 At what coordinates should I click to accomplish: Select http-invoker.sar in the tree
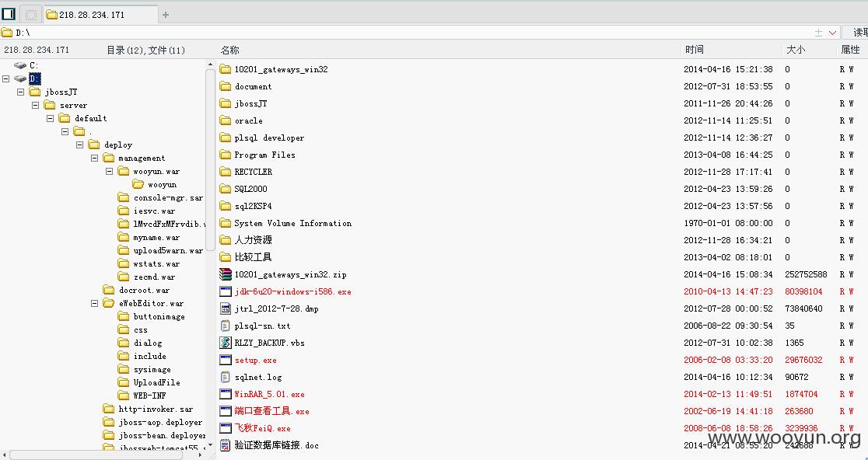click(156, 409)
